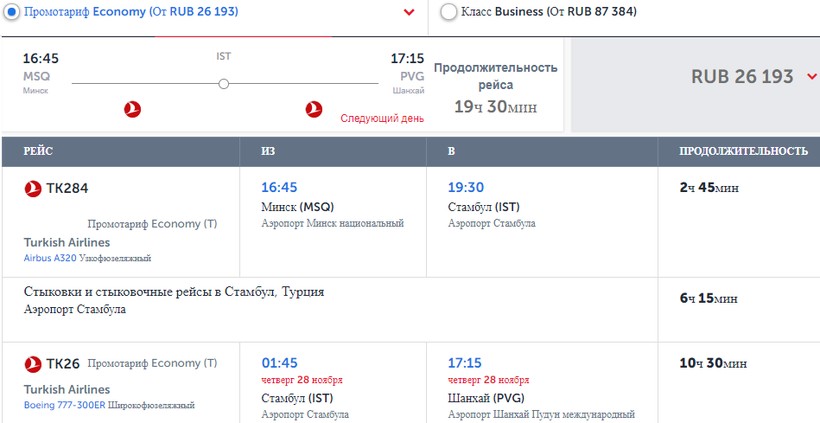
Task: Click Turkish Airlines logo beside TK284
Action: click(32, 188)
